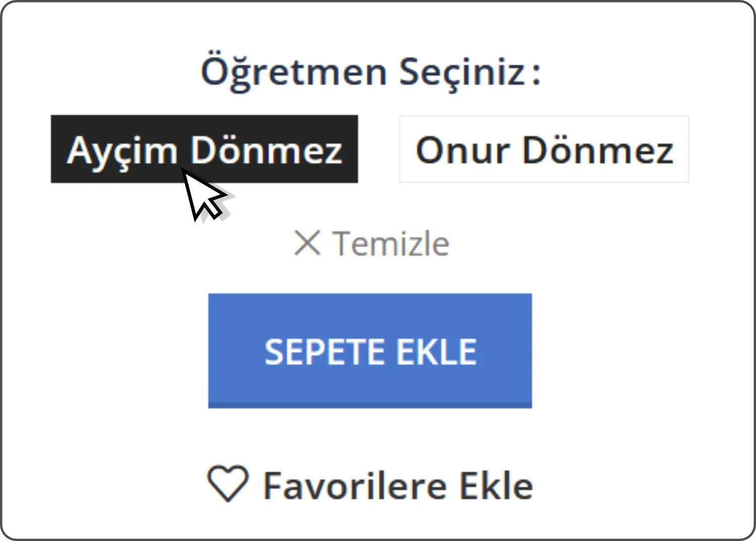Select the Ayçim Dönmez teacher option

pyautogui.click(x=204, y=149)
